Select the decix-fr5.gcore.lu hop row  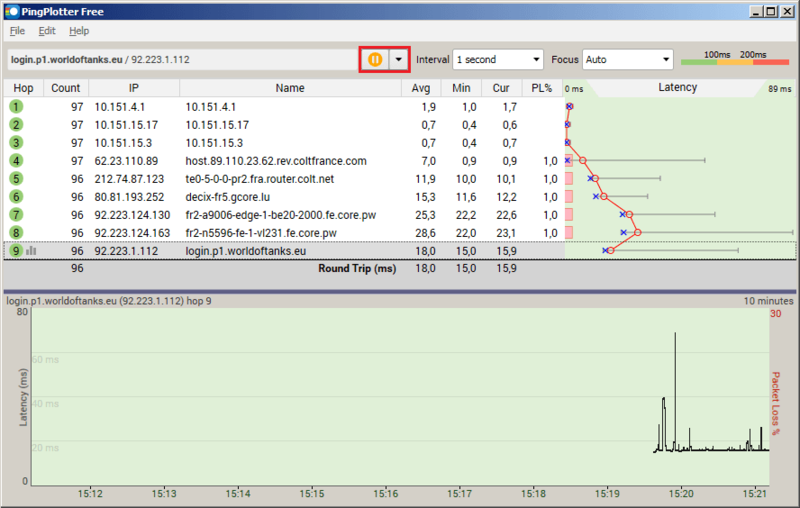pos(290,197)
